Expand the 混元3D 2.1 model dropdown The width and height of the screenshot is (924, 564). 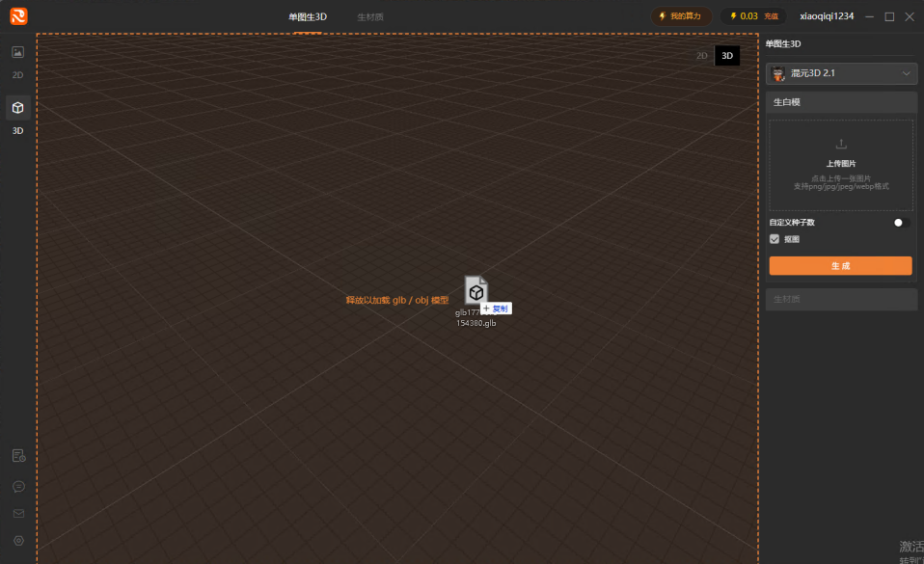click(x=841, y=73)
